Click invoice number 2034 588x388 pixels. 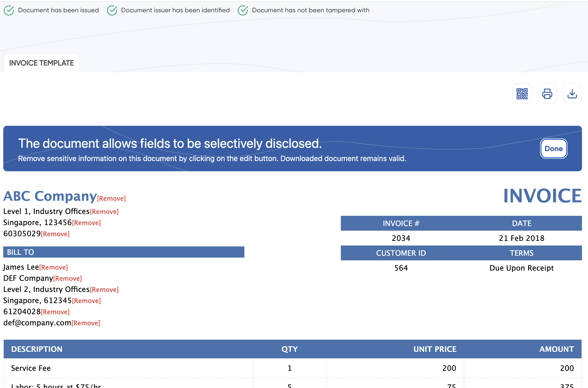coord(401,238)
